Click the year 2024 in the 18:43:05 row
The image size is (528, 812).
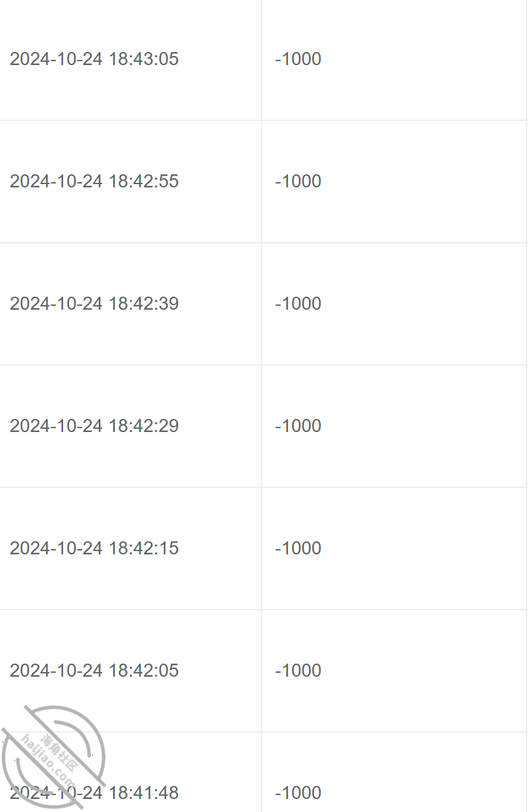pyautogui.click(x=27, y=59)
